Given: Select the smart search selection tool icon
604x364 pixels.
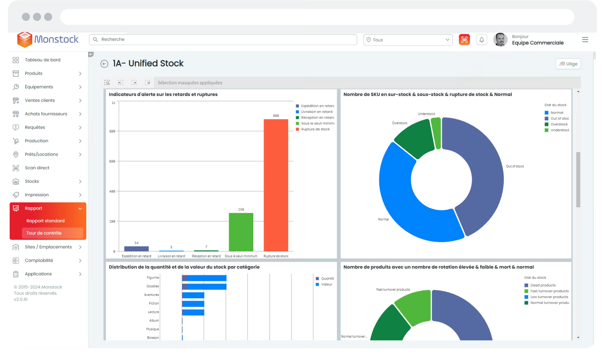Looking at the screenshot, I should pyautogui.click(x=107, y=83).
